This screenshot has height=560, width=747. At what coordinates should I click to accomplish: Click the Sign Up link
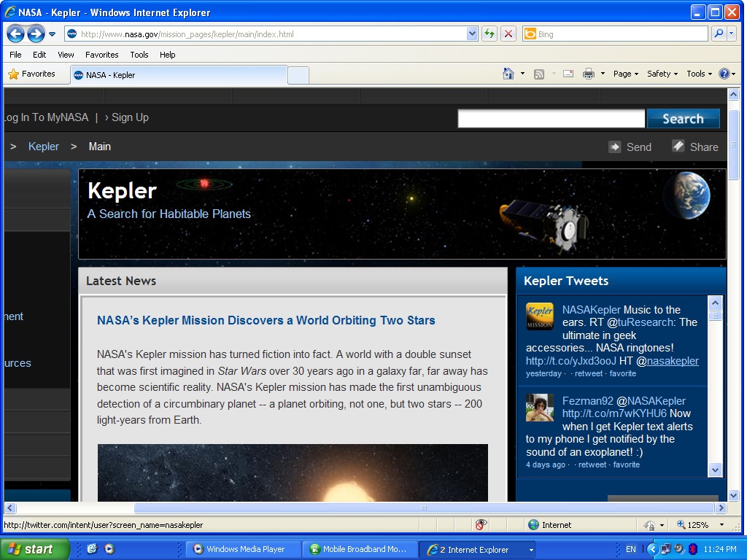[x=130, y=117]
